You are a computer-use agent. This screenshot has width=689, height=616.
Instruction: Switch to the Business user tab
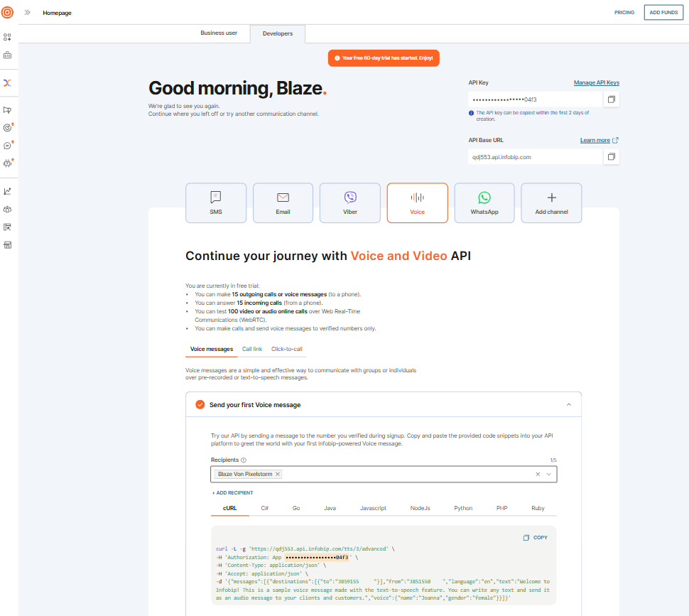pos(219,33)
